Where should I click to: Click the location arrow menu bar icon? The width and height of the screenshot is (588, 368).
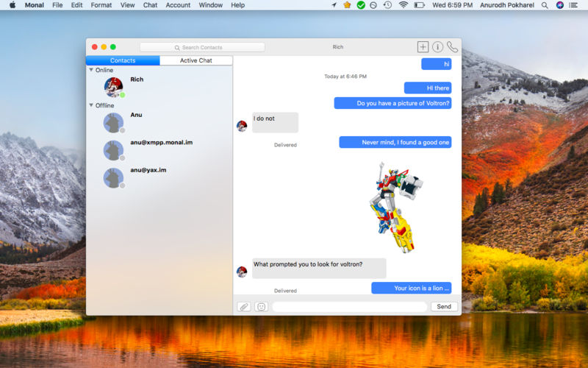pos(334,5)
